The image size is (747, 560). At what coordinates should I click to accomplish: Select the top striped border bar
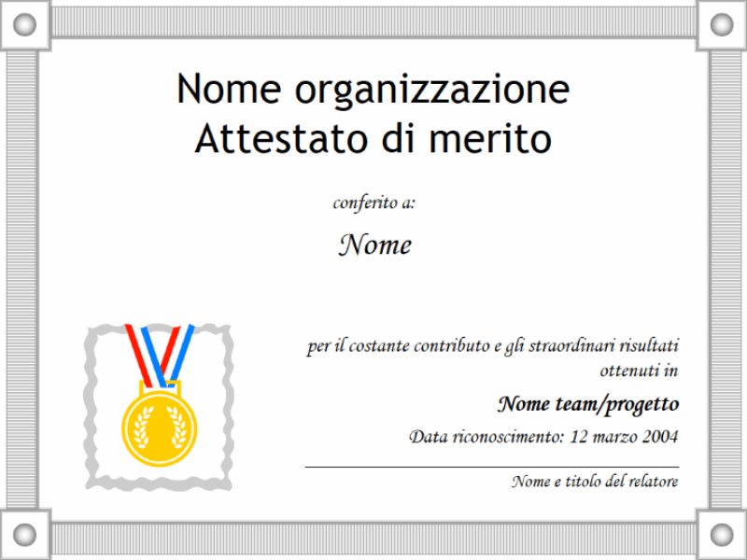[373, 22]
